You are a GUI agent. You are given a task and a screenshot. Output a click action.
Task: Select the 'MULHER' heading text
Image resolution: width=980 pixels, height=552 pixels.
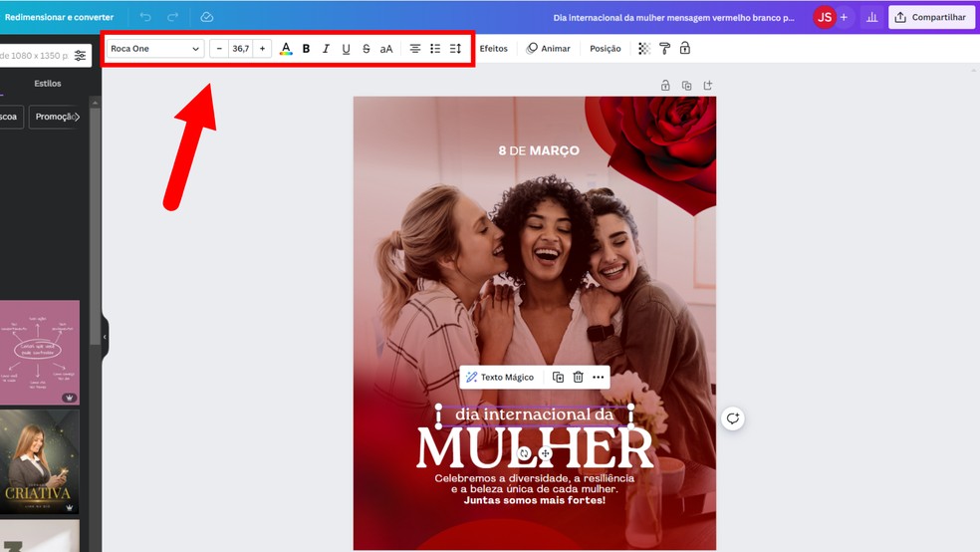(x=535, y=448)
